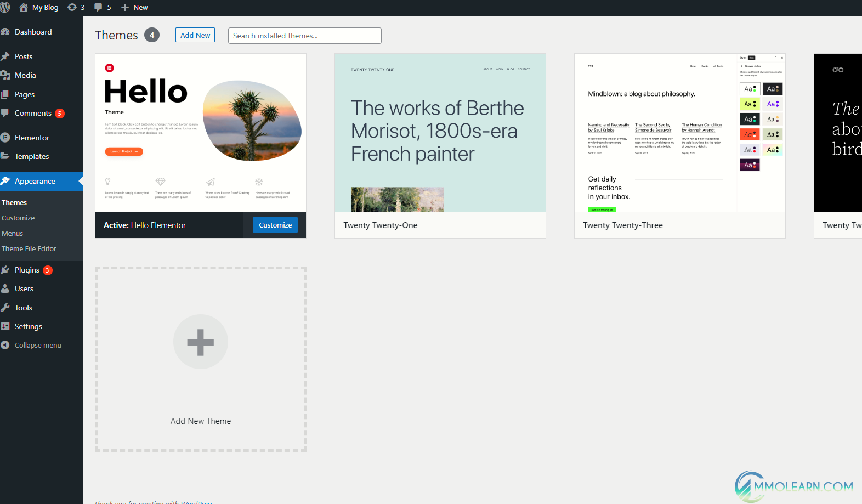Click the blue Customize button

pyautogui.click(x=275, y=225)
